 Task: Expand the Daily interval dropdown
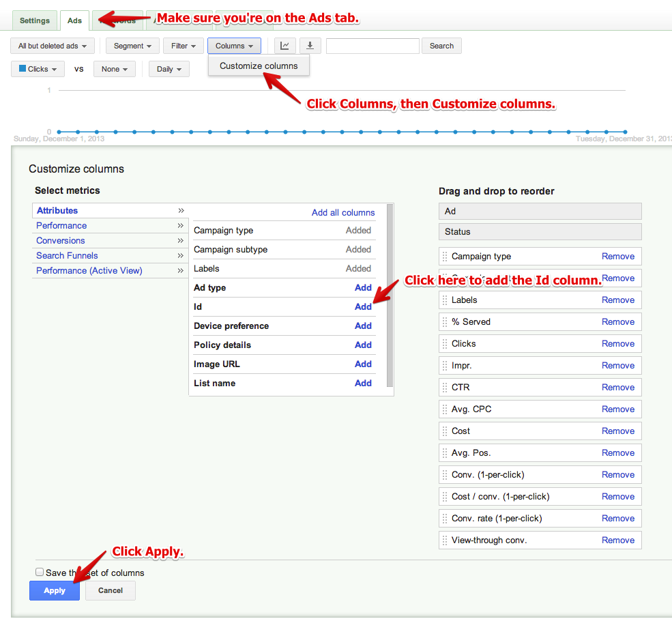point(169,69)
